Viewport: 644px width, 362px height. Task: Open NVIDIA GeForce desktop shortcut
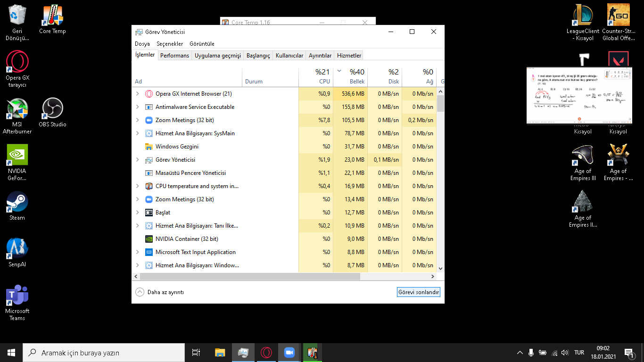click(17, 162)
